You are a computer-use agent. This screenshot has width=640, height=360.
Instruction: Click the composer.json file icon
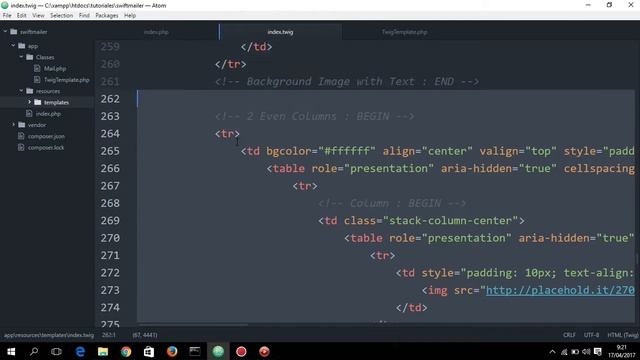pos(21,136)
